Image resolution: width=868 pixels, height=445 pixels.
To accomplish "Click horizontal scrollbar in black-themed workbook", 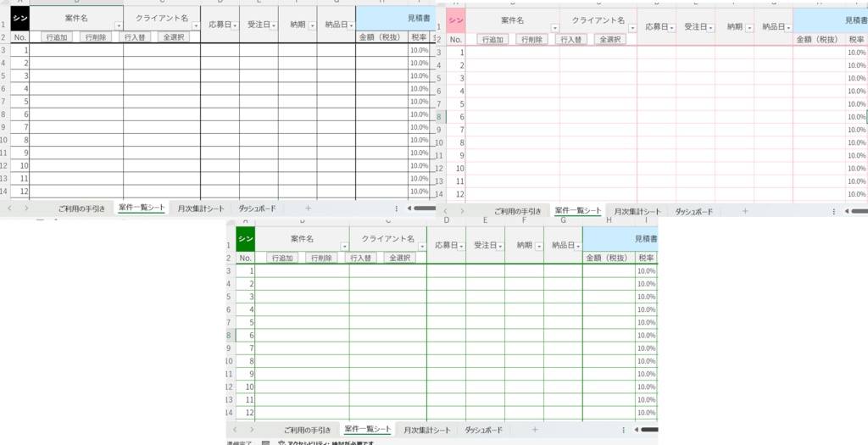I will coord(425,209).
